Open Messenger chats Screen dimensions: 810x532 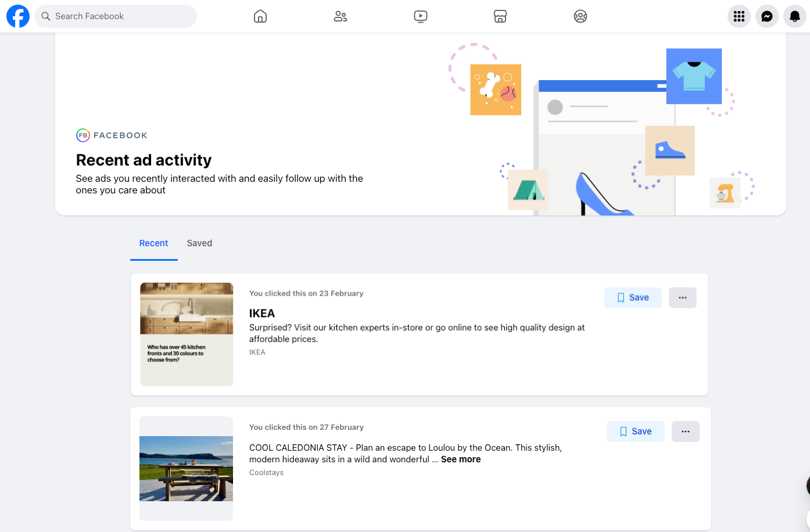pos(767,16)
